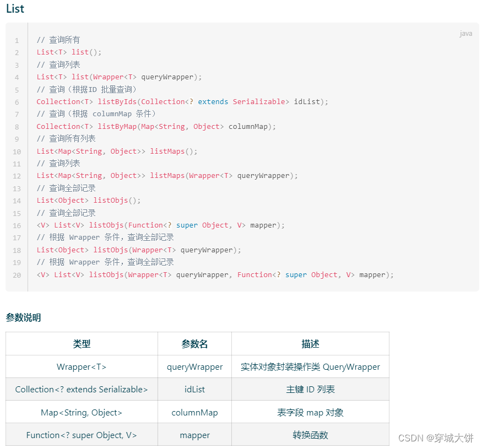The image size is (482, 448).
Task: Select the listObjs(Function mapper) line 16
Action: point(160,225)
